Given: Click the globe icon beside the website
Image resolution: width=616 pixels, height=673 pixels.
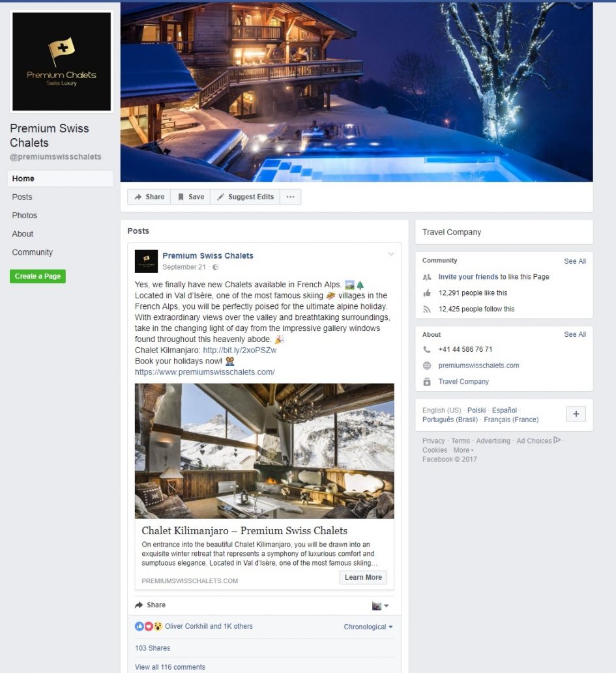Looking at the screenshot, I should point(426,365).
